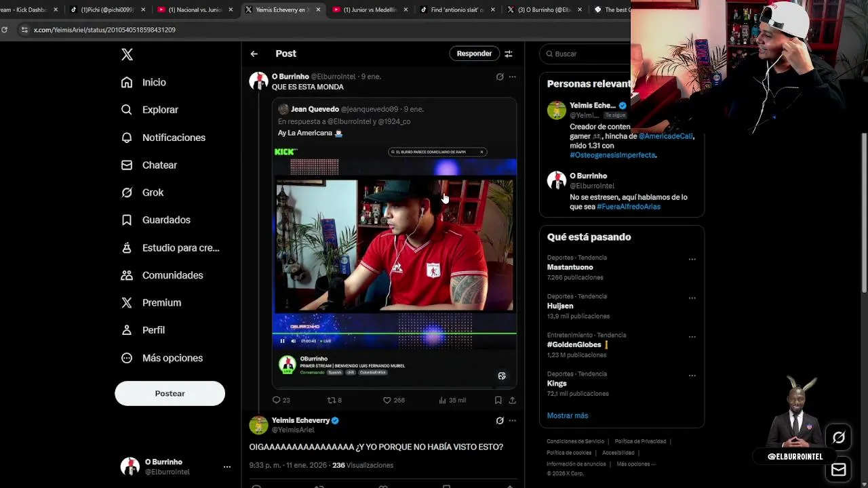The height and width of the screenshot is (488, 868).
Task: Open #FueraAlfredoArias hashtag
Action: (629, 207)
